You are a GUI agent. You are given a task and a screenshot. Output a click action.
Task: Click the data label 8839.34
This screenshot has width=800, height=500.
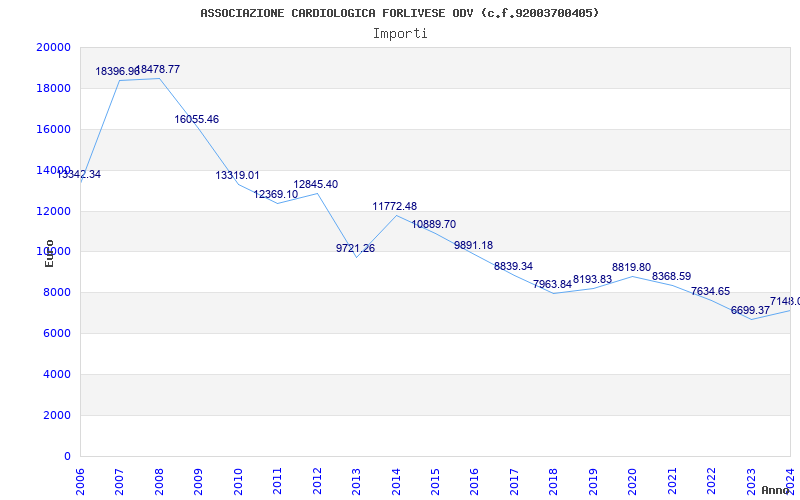coord(513,266)
